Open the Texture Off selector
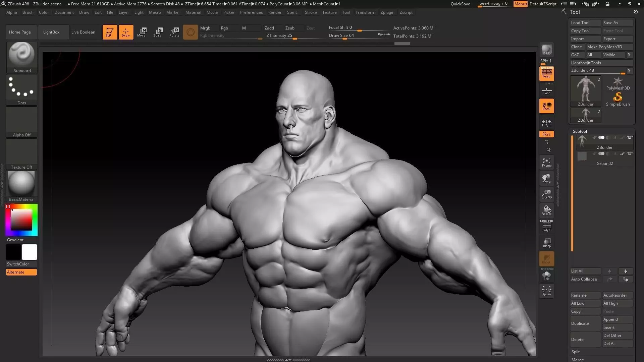 (x=22, y=154)
